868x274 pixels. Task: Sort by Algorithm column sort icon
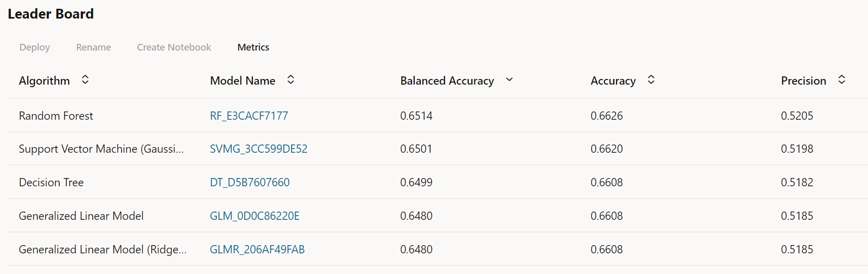85,80
